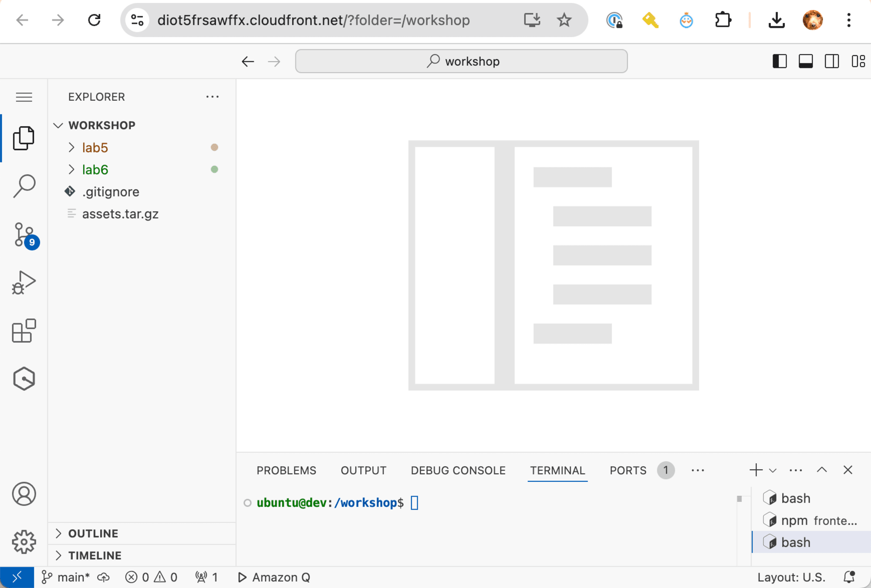The height and width of the screenshot is (588, 871).
Task: Open the assets.tar.gz file
Action: click(142, 214)
